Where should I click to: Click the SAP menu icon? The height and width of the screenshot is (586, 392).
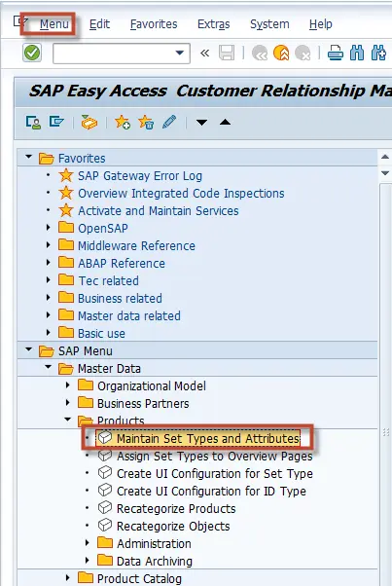(x=56, y=122)
